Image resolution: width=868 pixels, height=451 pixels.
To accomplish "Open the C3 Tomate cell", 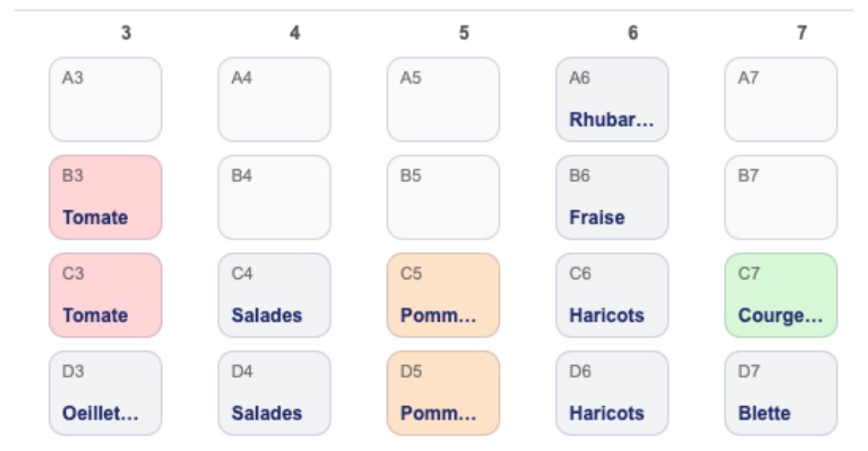I will tap(106, 295).
